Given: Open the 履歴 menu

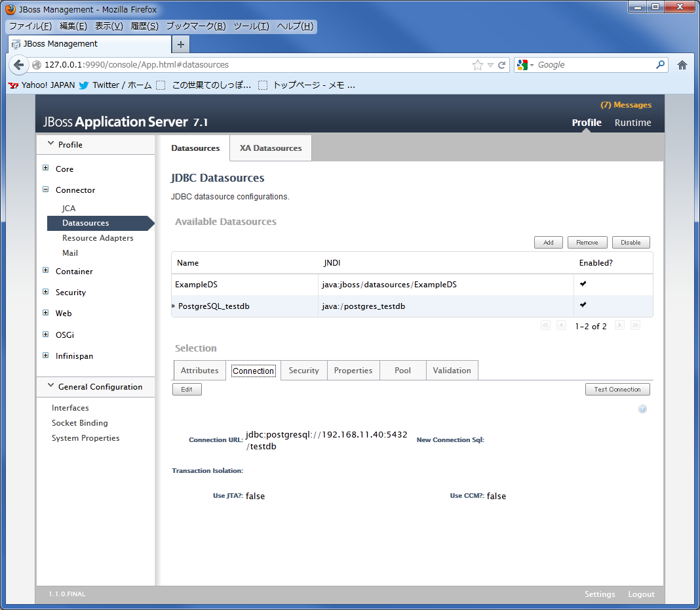Looking at the screenshot, I should coord(144,26).
